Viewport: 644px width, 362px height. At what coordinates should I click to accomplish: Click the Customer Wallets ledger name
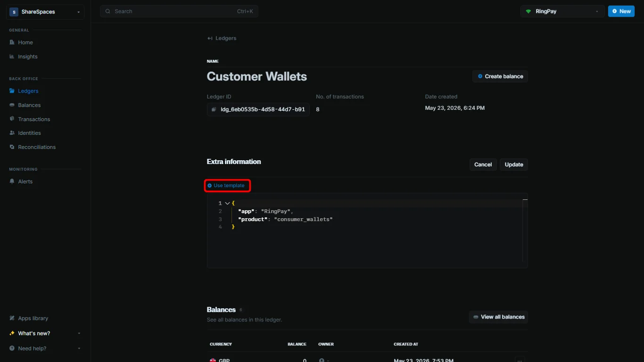(257, 76)
